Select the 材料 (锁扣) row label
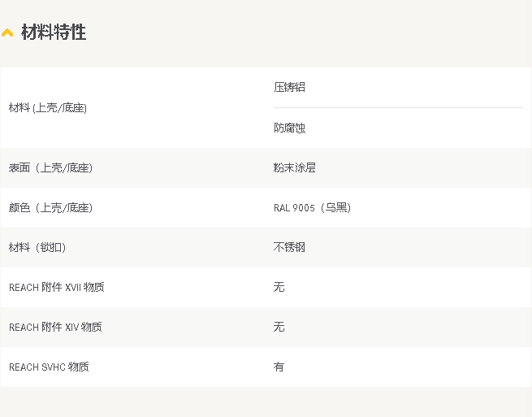Screen dimensions: 532x417 click(37, 247)
